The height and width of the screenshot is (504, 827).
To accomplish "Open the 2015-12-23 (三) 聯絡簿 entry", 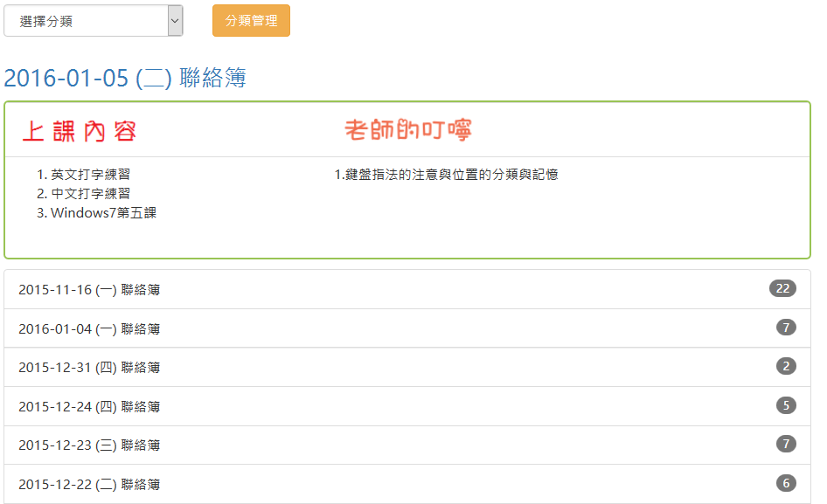I will click(89, 445).
